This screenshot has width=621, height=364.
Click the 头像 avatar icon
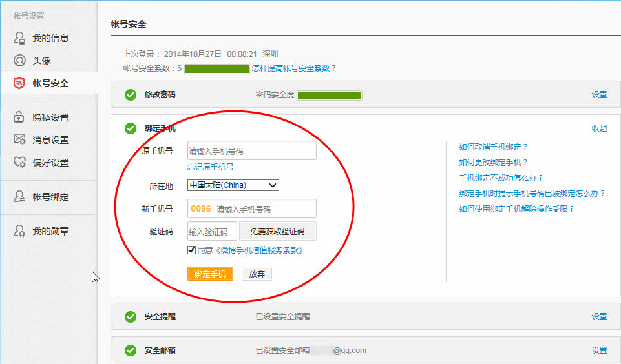click(x=19, y=61)
